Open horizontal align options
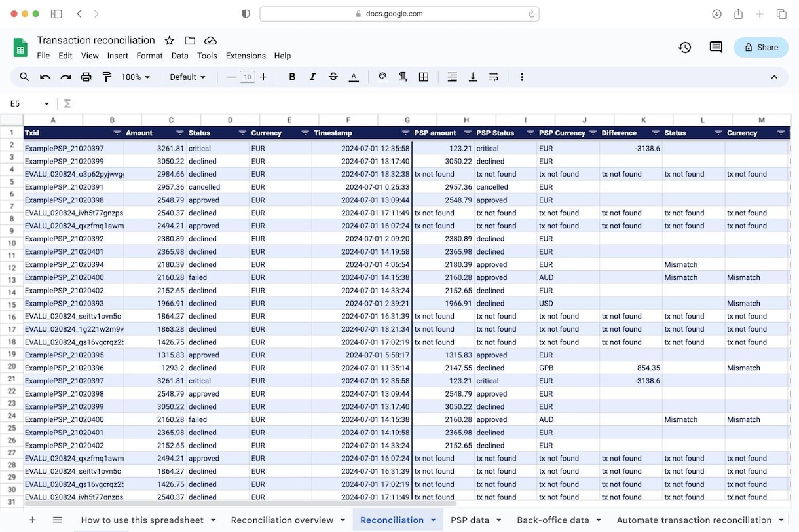The image size is (799, 532). tap(452, 77)
